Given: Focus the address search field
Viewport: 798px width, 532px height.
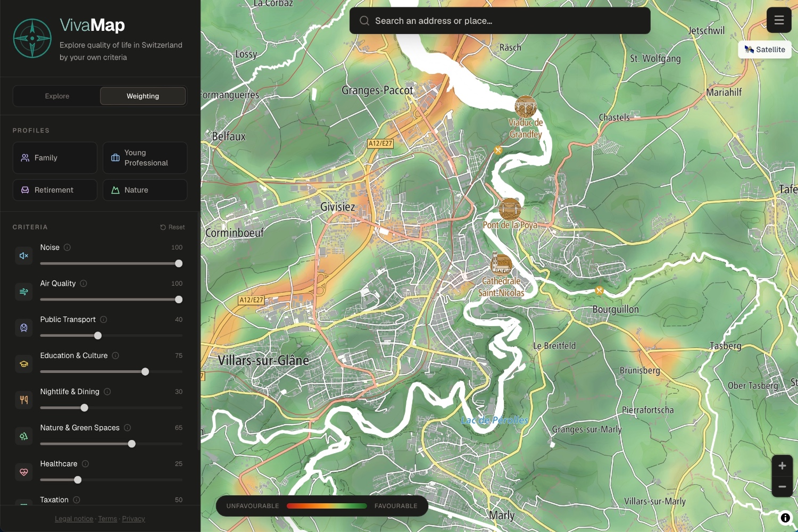Looking at the screenshot, I should [500, 21].
